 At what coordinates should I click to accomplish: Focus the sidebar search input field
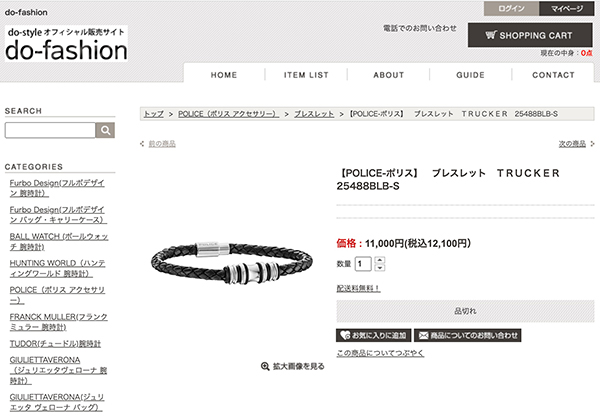click(x=50, y=130)
